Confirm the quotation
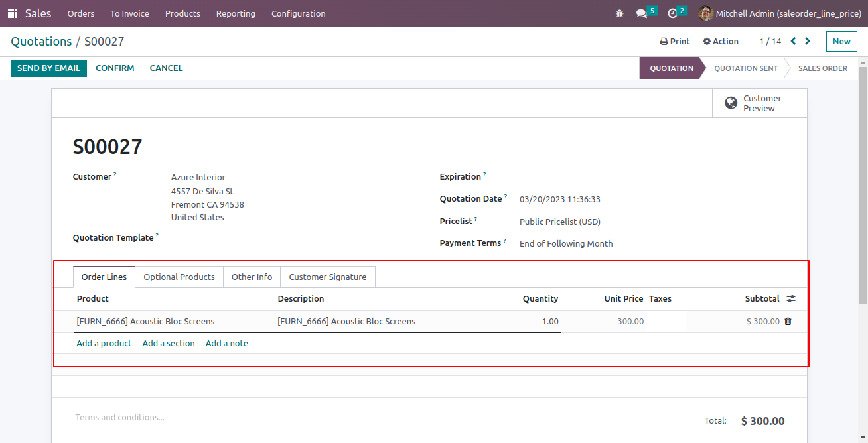Image resolution: width=868 pixels, height=443 pixels. (115, 68)
